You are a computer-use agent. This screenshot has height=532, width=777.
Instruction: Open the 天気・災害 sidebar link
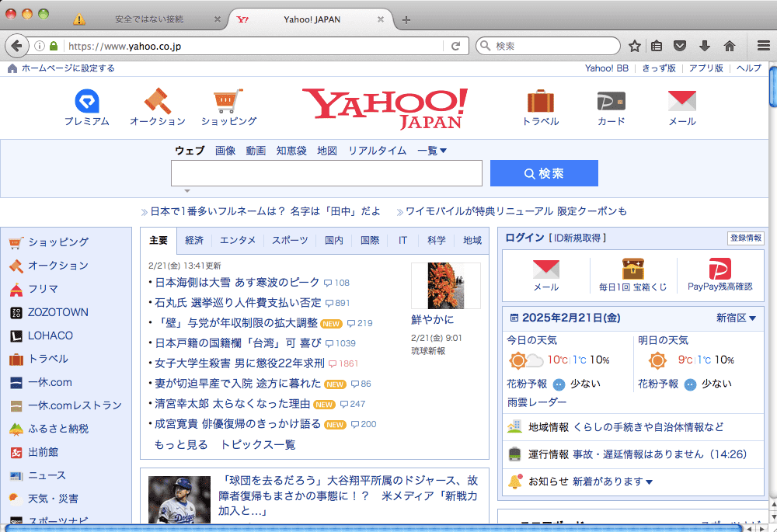(x=53, y=499)
